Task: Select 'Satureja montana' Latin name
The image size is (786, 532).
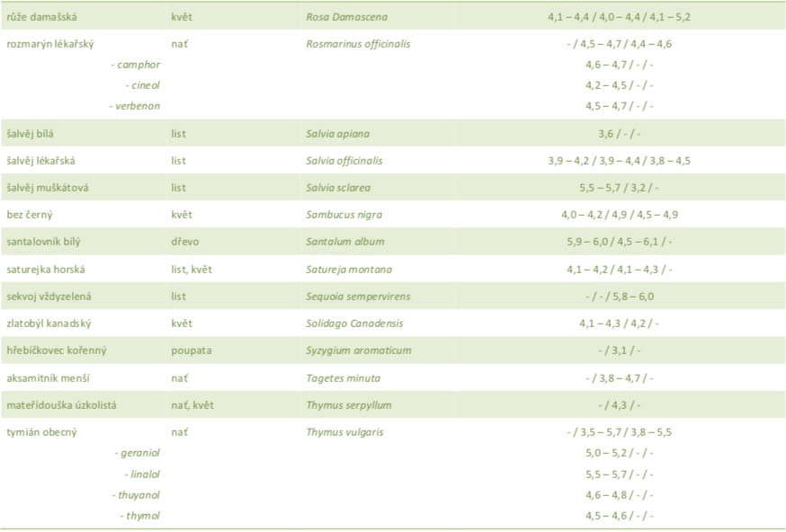Action: coord(348,270)
